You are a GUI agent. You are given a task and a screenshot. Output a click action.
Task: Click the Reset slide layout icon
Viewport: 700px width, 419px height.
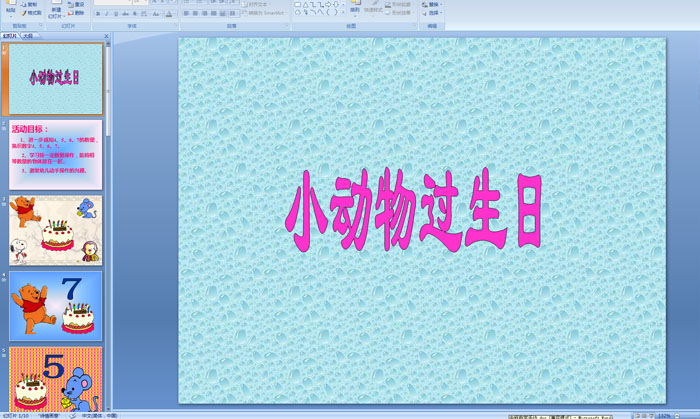tap(78, 4)
